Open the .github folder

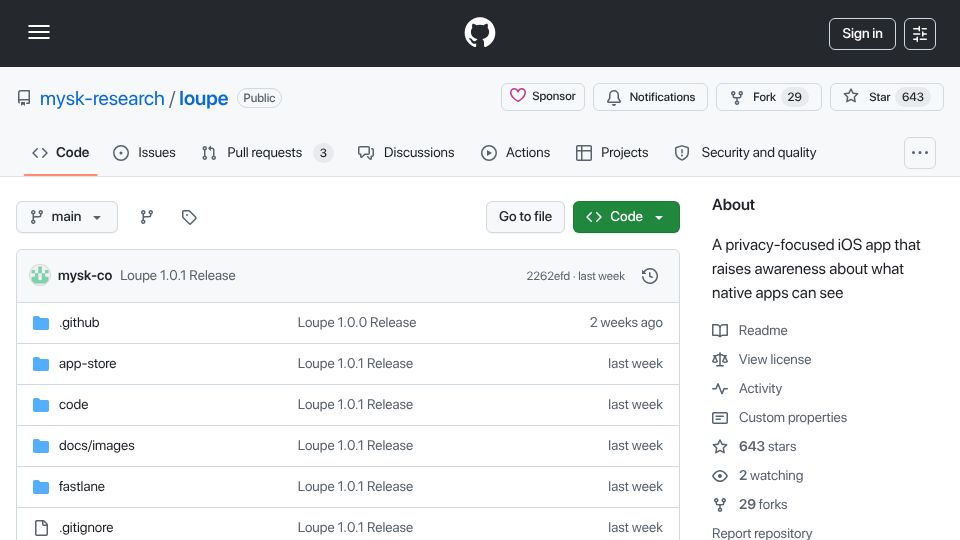[79, 323]
